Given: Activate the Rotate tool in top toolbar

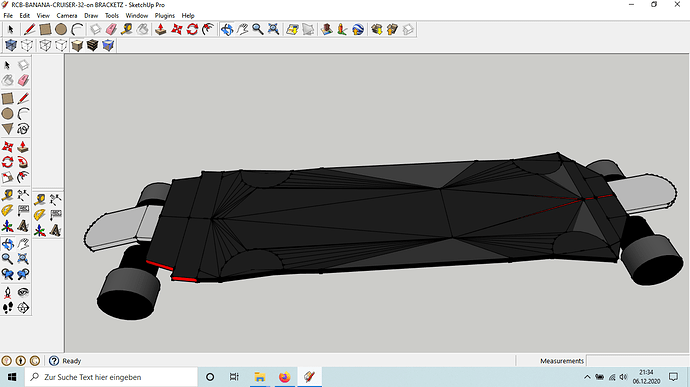Looking at the screenshot, I should click(x=192, y=29).
